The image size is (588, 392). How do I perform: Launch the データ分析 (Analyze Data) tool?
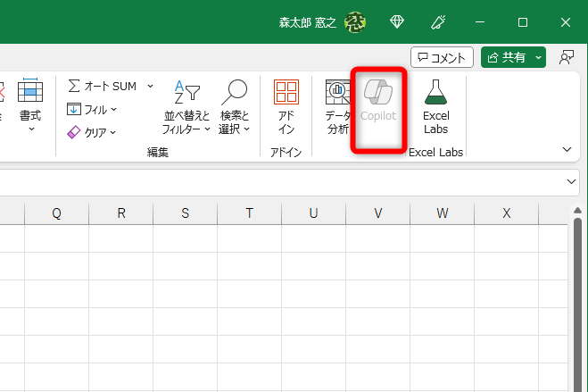pyautogui.click(x=337, y=105)
